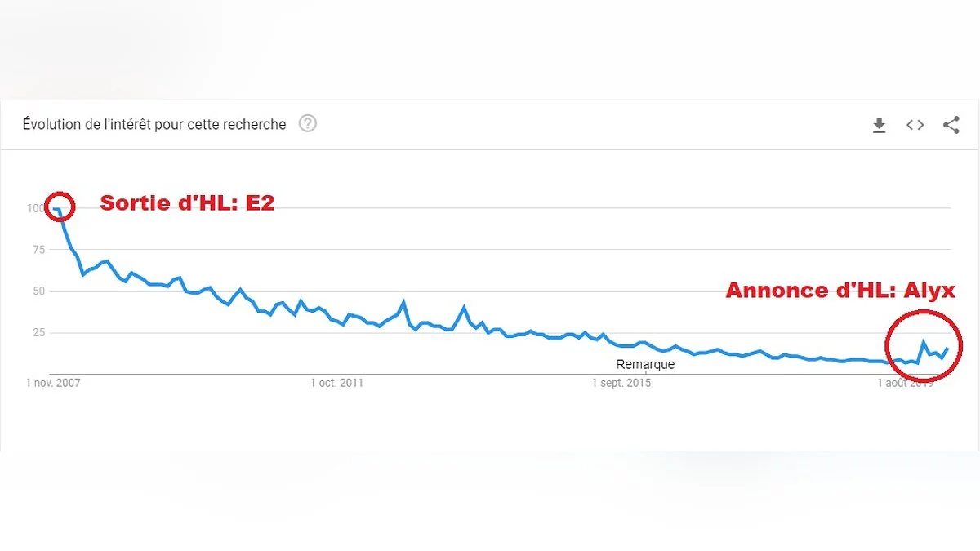Click the last data point of blue line
The height and width of the screenshot is (551, 980).
click(947, 349)
